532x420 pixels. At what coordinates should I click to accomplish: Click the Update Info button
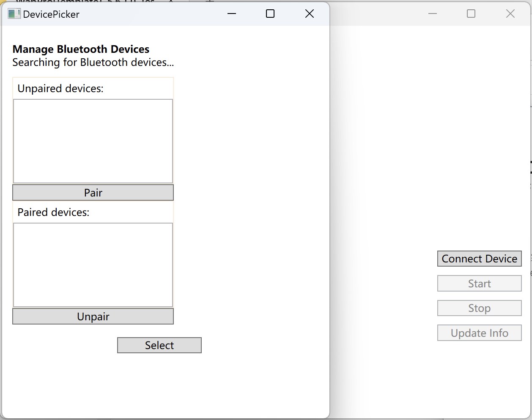click(x=479, y=333)
